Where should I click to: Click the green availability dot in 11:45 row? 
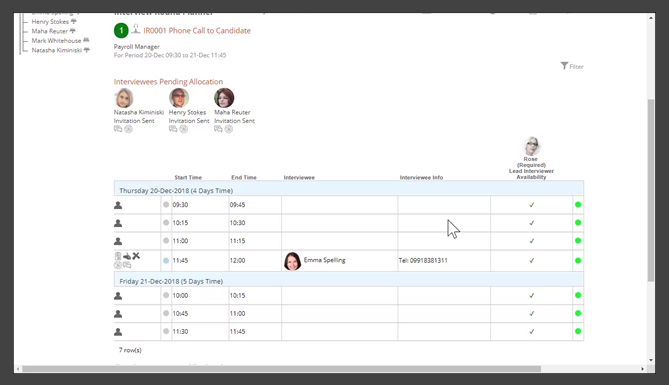tap(578, 260)
